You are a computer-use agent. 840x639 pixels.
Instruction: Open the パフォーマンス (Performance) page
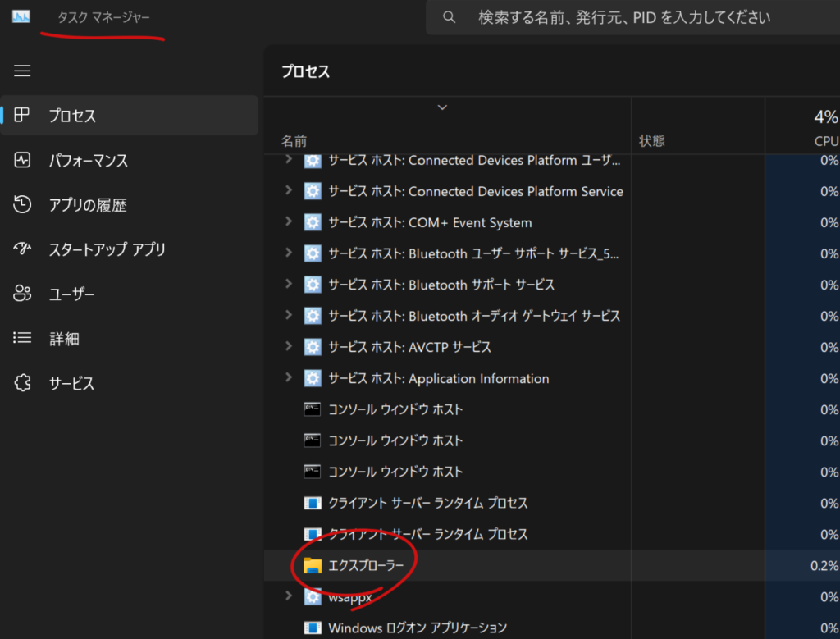(88, 161)
